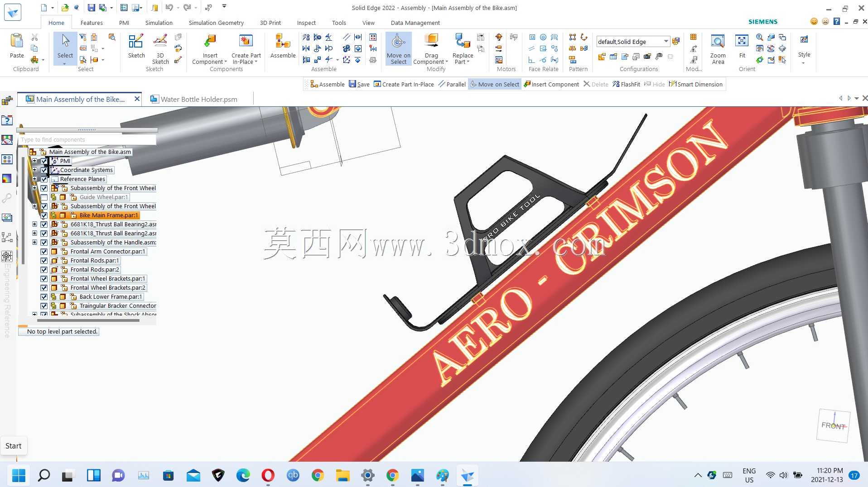
Task: Switch to the Features ribbon tab
Action: [92, 23]
